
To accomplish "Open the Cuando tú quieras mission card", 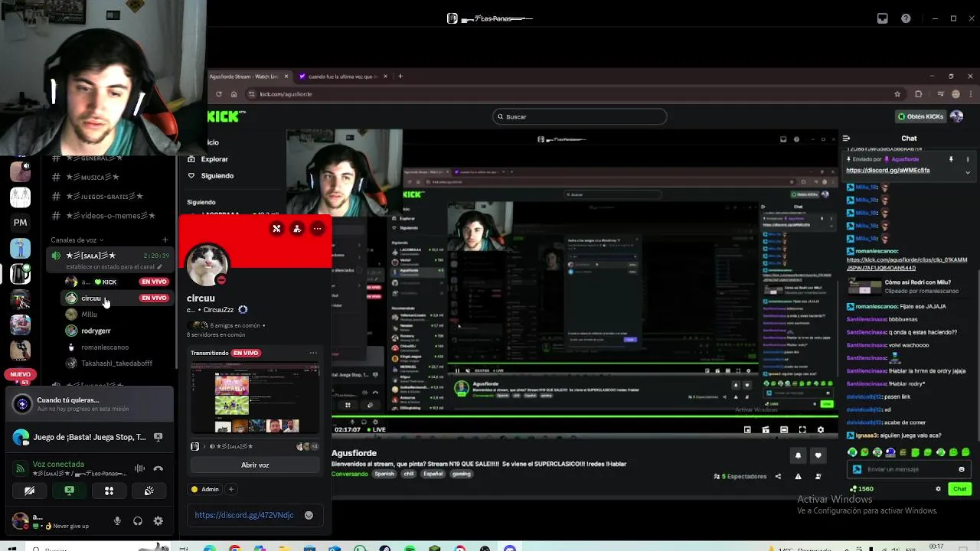I will coord(90,404).
